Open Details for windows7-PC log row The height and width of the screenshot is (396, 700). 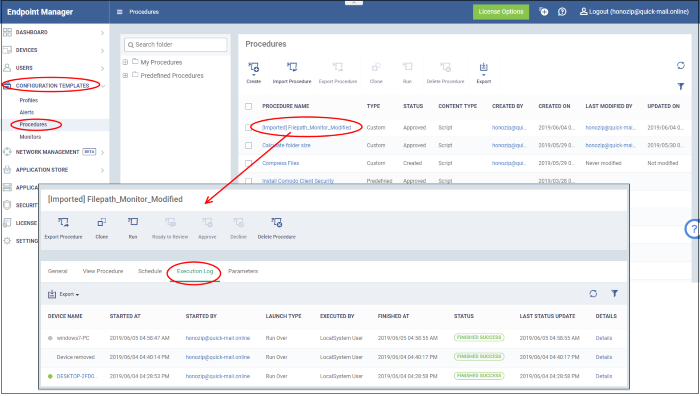(x=604, y=338)
